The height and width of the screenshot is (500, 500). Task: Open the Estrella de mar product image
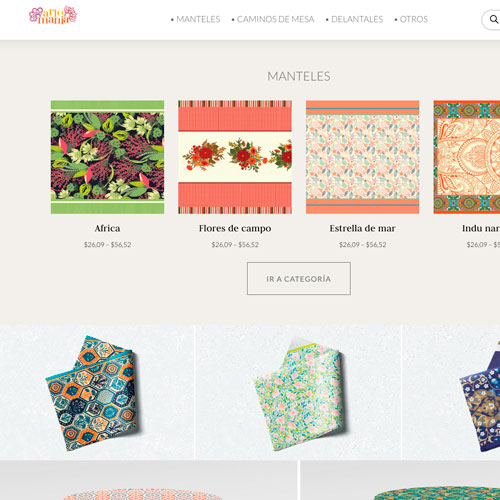363,157
